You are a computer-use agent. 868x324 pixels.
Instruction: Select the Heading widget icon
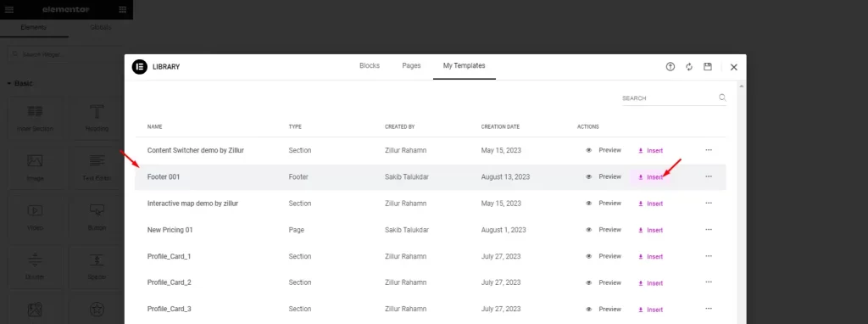[97, 111]
